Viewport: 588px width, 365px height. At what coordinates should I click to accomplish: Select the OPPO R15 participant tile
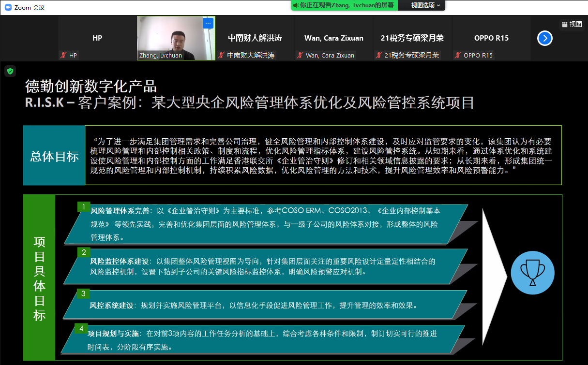(x=491, y=38)
